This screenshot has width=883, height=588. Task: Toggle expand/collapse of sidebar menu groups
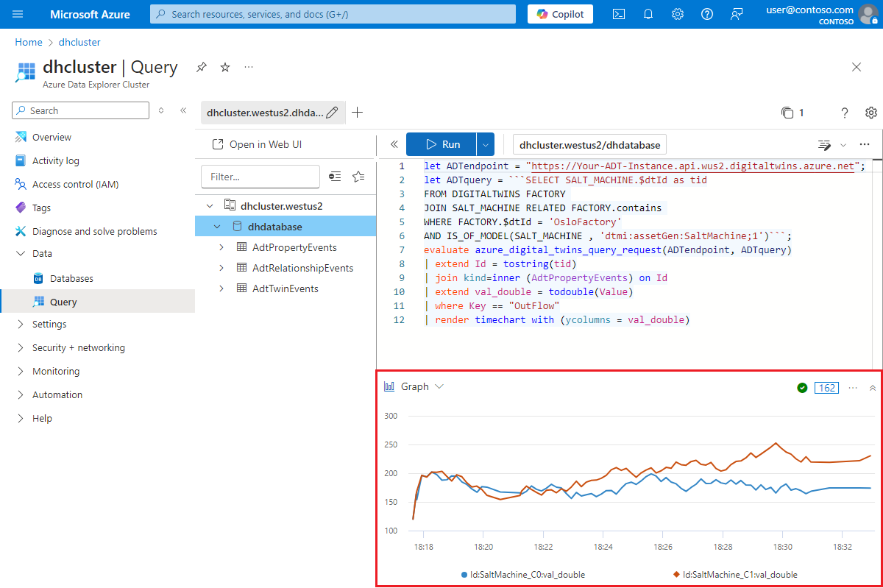(x=162, y=110)
